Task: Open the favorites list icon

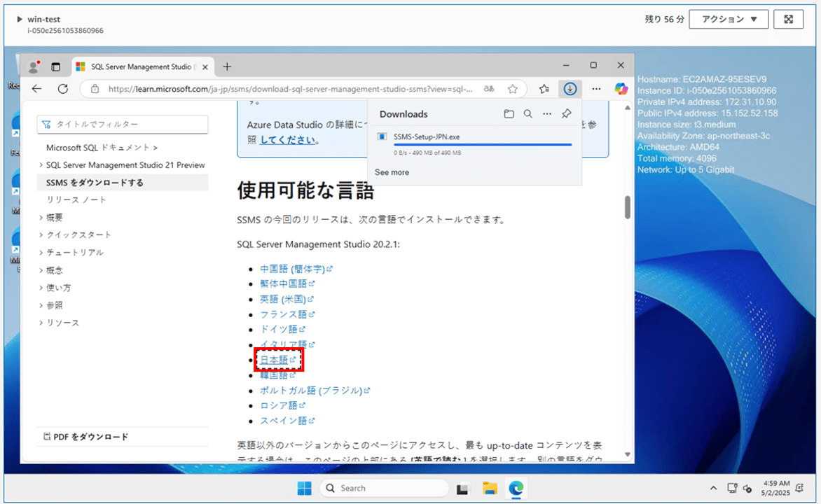Action: [544, 89]
